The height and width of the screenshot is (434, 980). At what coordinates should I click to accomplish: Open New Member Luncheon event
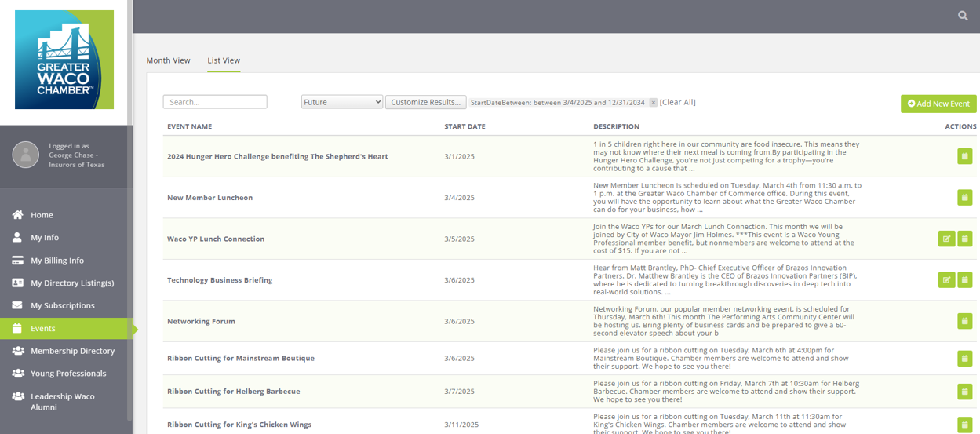point(209,198)
